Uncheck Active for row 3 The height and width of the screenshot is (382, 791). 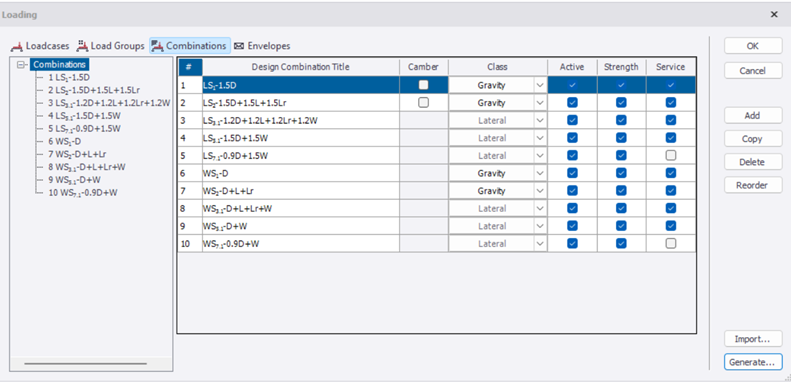coord(572,120)
